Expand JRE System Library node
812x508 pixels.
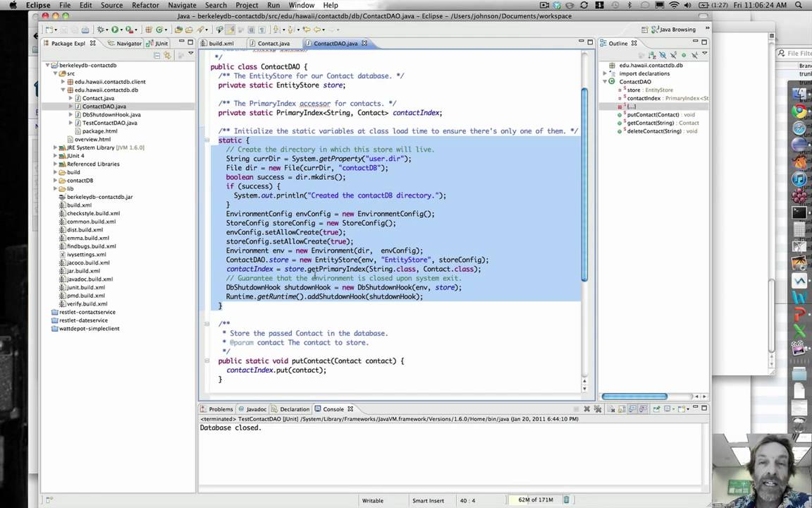pos(56,147)
